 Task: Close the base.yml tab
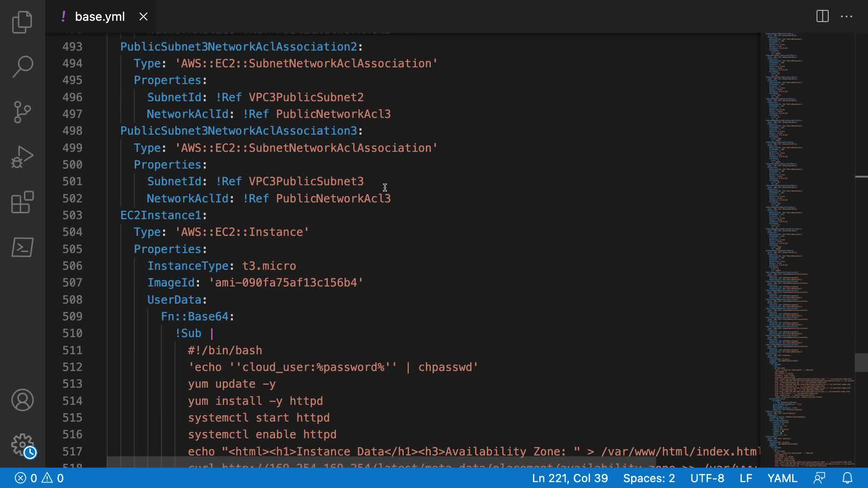coord(143,17)
